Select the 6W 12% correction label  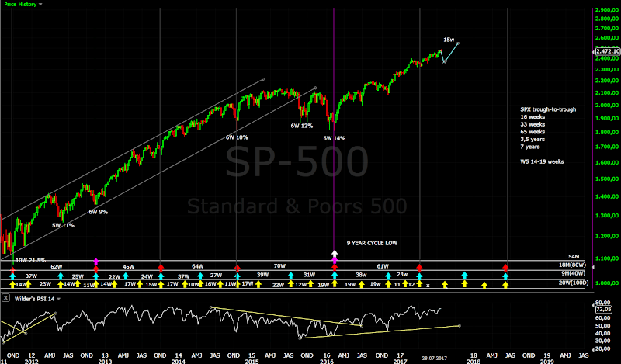point(302,126)
